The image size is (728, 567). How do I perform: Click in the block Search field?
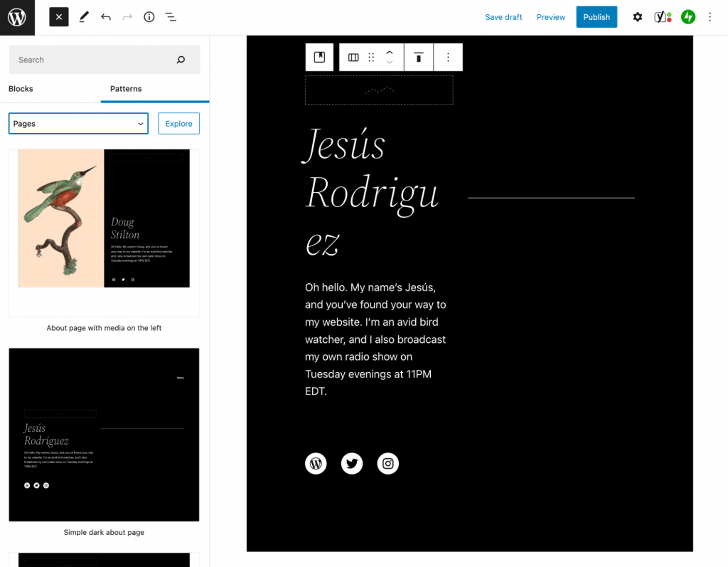(92, 60)
